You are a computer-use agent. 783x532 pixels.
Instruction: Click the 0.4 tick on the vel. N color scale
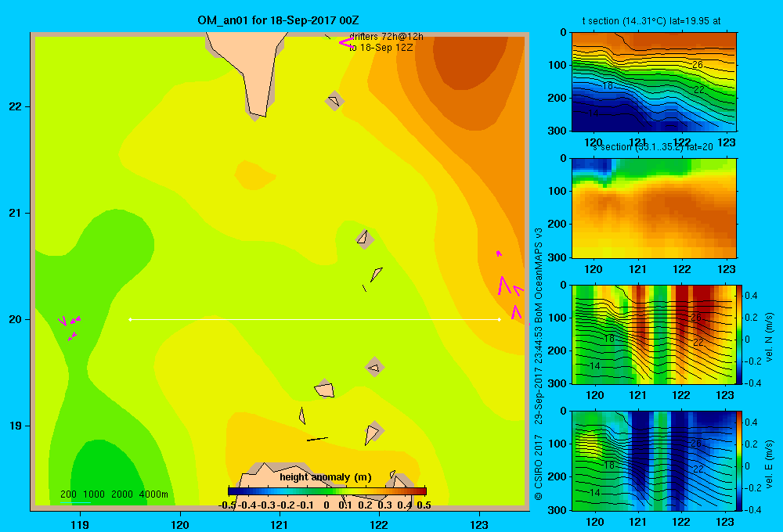tap(752, 296)
